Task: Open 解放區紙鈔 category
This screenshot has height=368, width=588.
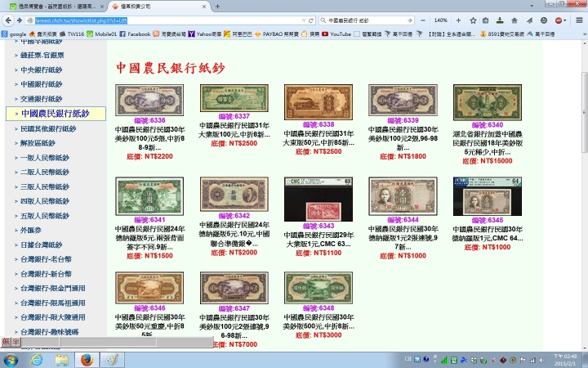Action: pos(38,142)
